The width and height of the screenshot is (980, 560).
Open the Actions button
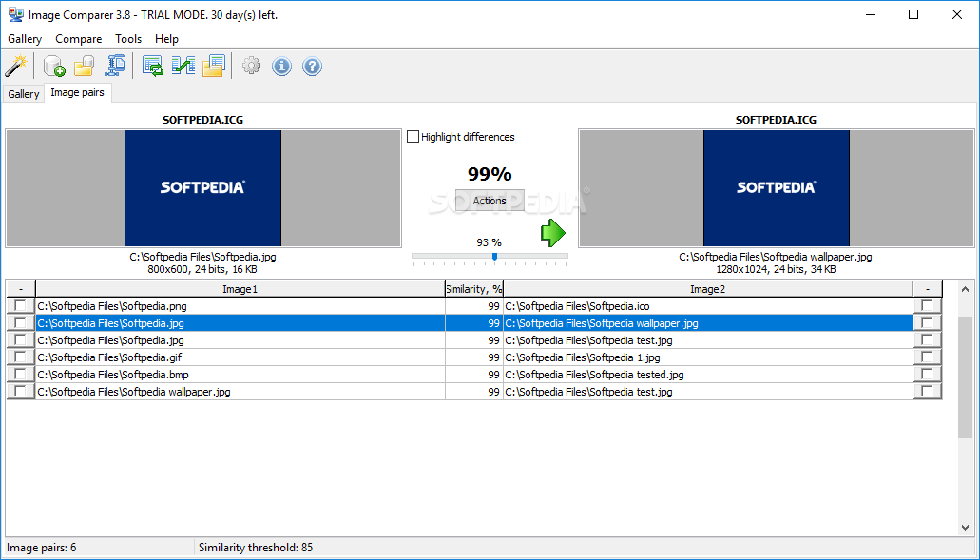(x=490, y=201)
